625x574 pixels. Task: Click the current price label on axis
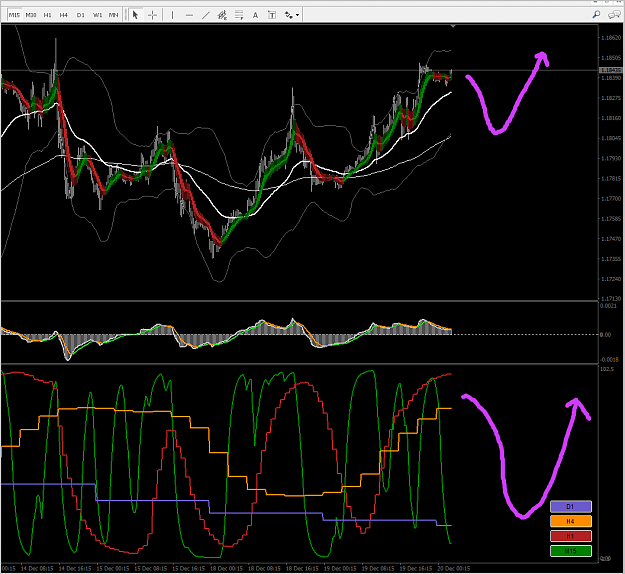(611, 70)
